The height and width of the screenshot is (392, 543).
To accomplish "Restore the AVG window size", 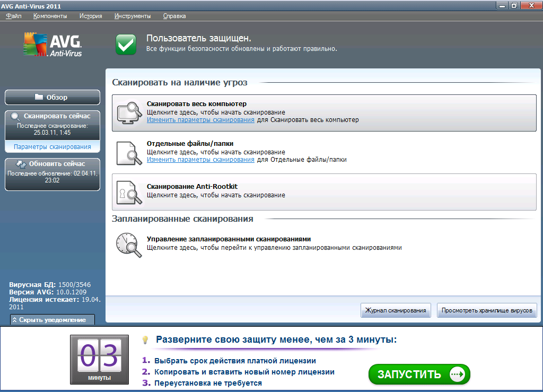I will pos(514,5).
